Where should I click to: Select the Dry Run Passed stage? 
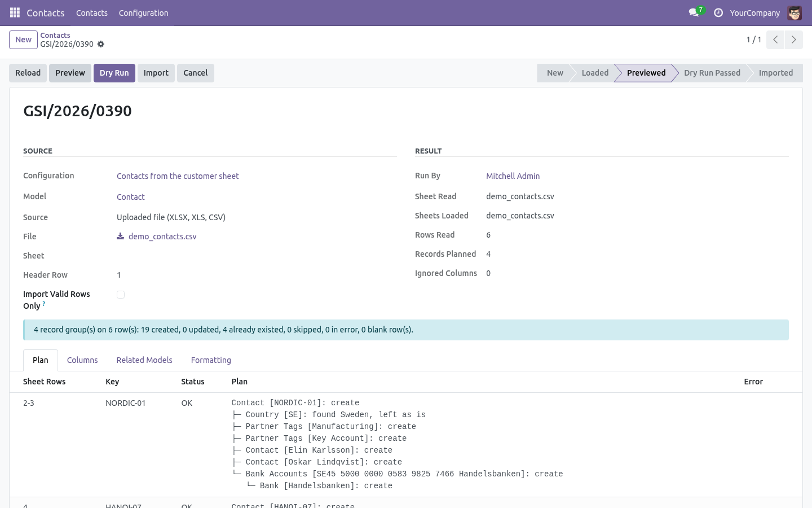pos(712,73)
